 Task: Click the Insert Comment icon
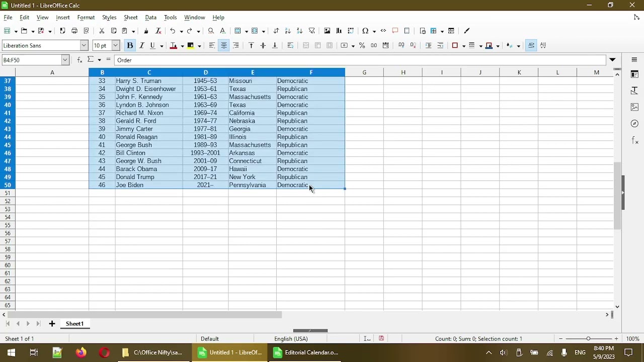395,31
